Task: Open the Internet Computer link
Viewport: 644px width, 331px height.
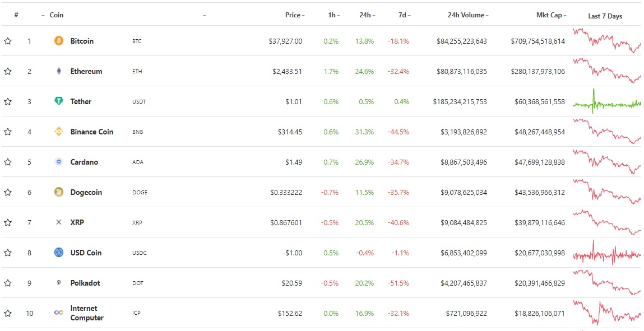Action: click(87, 313)
